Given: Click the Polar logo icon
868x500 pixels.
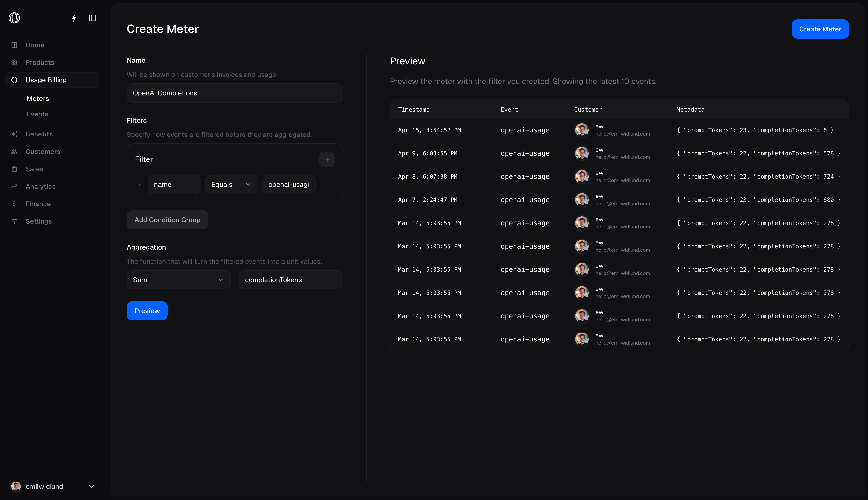Looking at the screenshot, I should click(14, 18).
